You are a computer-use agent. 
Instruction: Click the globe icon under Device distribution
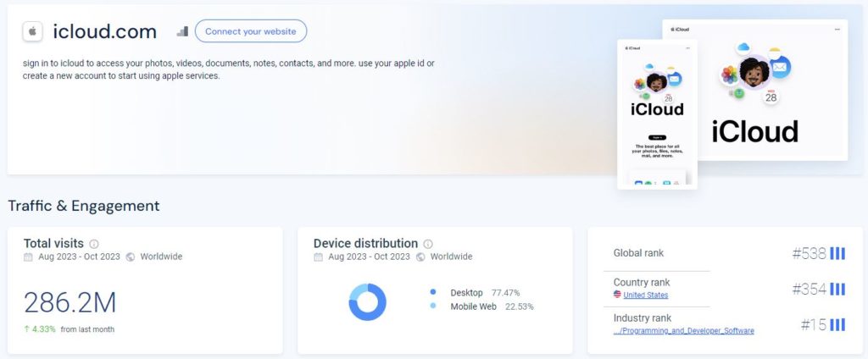pos(420,257)
